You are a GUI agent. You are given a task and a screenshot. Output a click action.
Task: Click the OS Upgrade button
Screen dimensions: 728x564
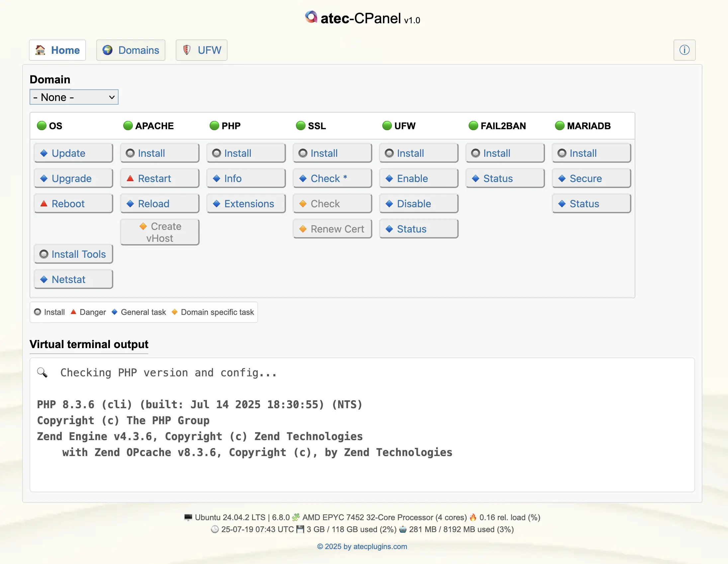coord(73,178)
